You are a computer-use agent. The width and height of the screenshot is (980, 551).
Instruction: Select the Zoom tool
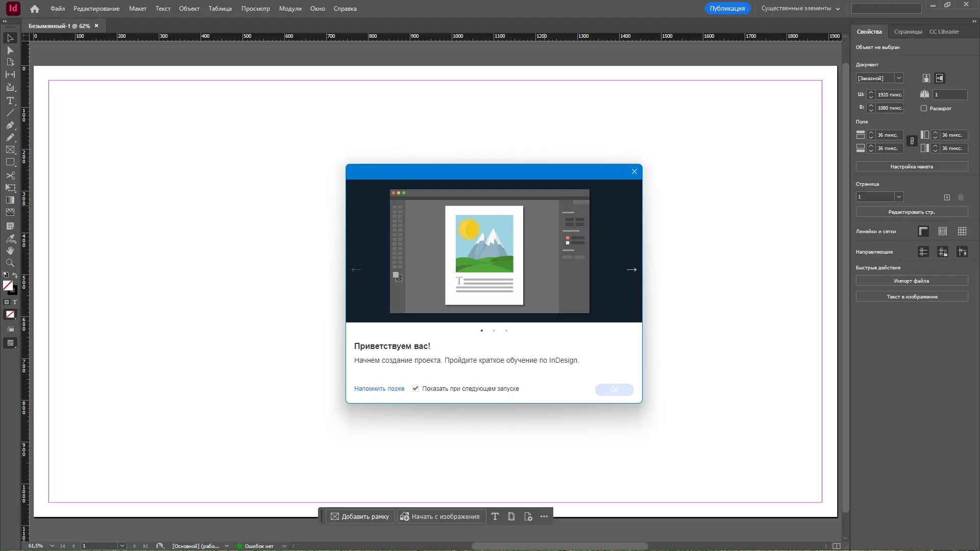click(x=10, y=263)
